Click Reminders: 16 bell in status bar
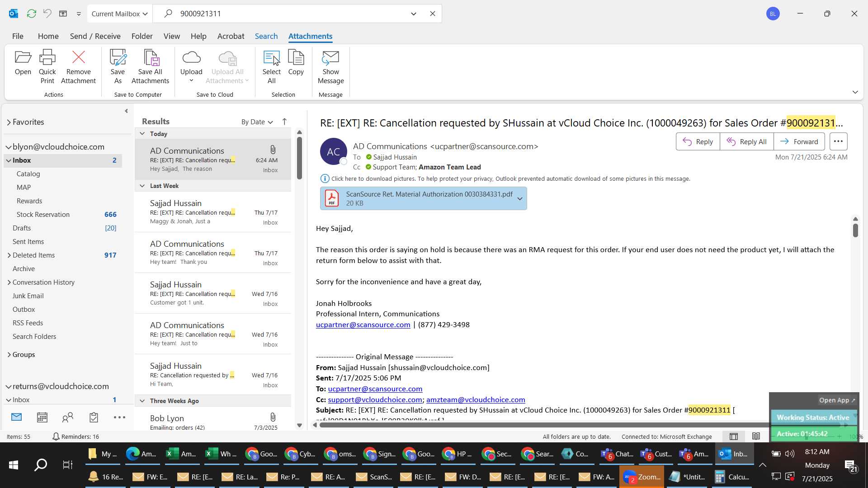Image resolution: width=868 pixels, height=488 pixels. pyautogui.click(x=75, y=436)
